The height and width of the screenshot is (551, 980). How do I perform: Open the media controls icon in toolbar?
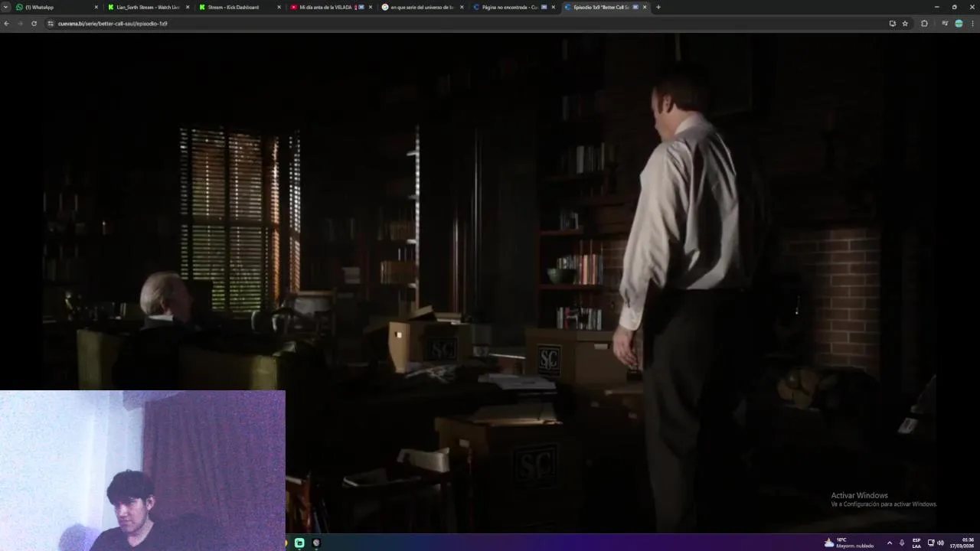(945, 24)
